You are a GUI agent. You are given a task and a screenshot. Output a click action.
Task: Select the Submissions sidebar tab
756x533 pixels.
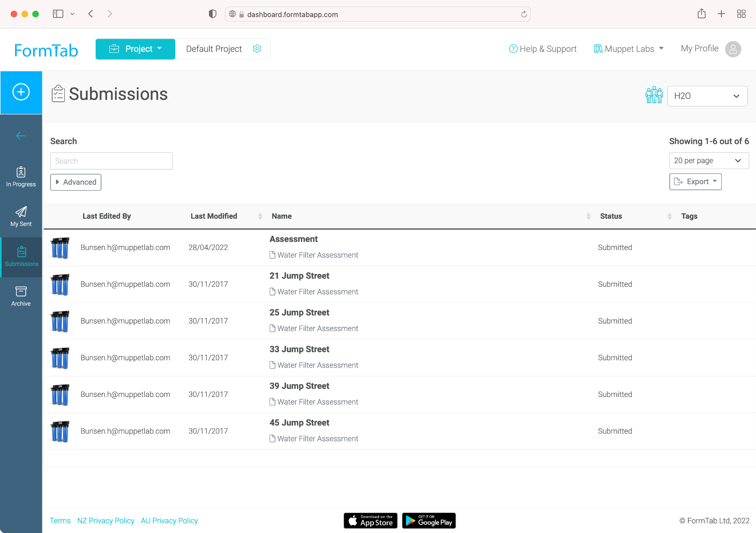tap(22, 257)
